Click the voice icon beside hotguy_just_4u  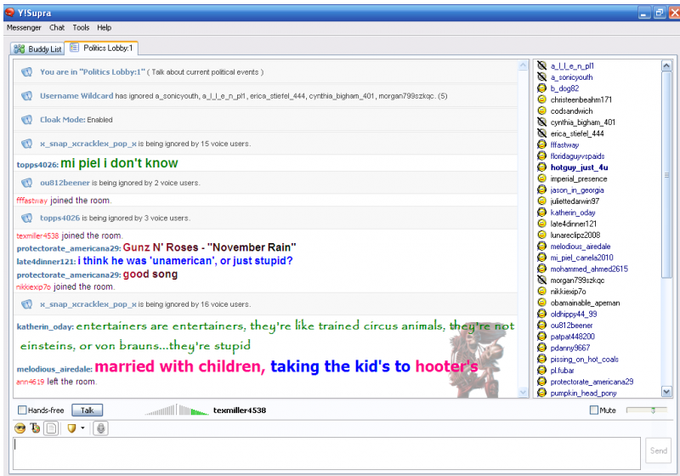point(542,167)
